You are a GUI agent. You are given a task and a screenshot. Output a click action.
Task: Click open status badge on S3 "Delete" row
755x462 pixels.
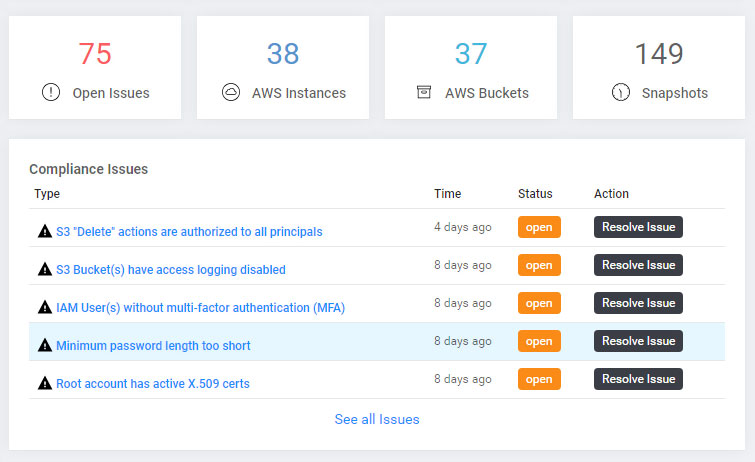(x=539, y=227)
